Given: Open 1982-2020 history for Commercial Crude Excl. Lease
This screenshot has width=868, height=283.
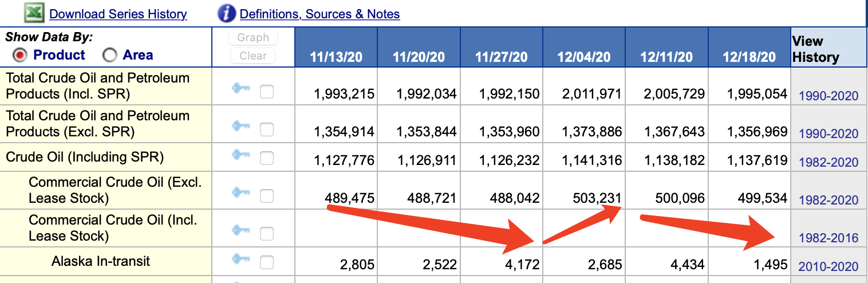Looking at the screenshot, I should click(x=828, y=200).
